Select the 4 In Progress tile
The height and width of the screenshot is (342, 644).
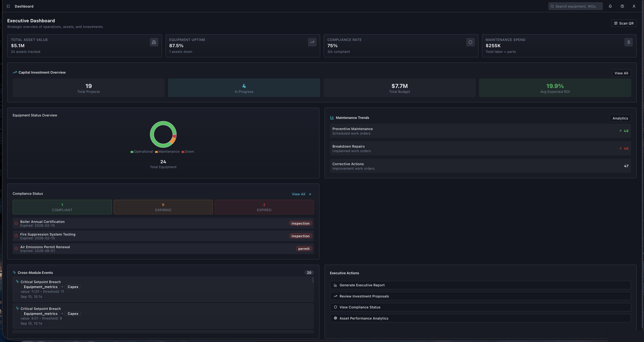[244, 88]
